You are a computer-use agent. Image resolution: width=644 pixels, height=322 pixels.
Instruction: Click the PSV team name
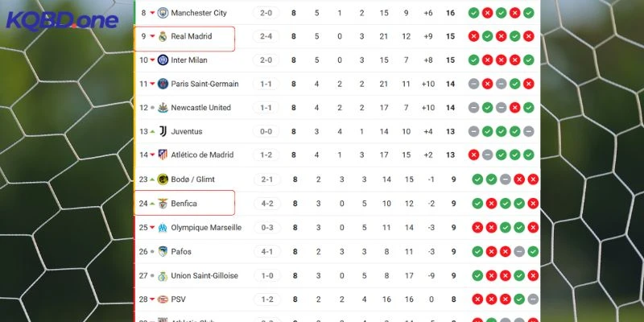click(x=179, y=299)
